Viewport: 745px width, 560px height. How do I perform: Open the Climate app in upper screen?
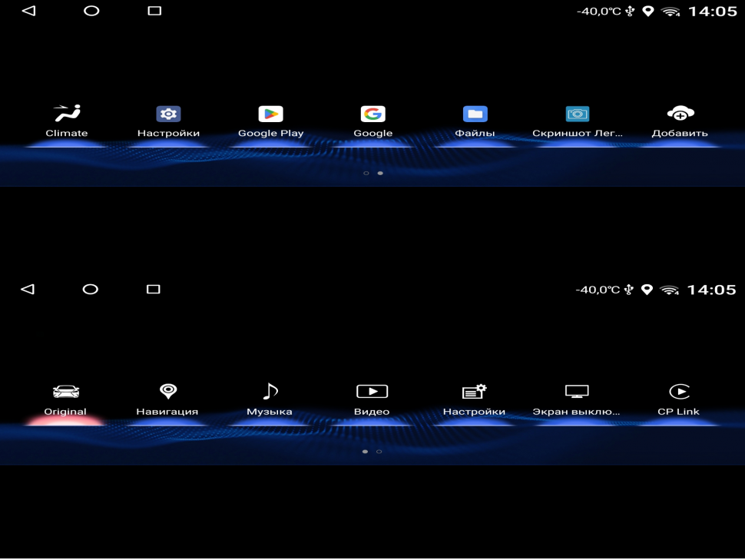[x=67, y=114]
